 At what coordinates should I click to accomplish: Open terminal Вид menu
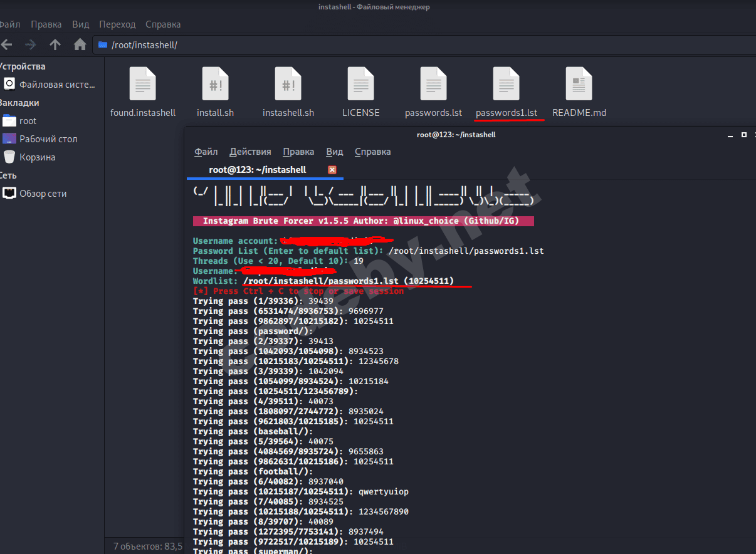(335, 152)
